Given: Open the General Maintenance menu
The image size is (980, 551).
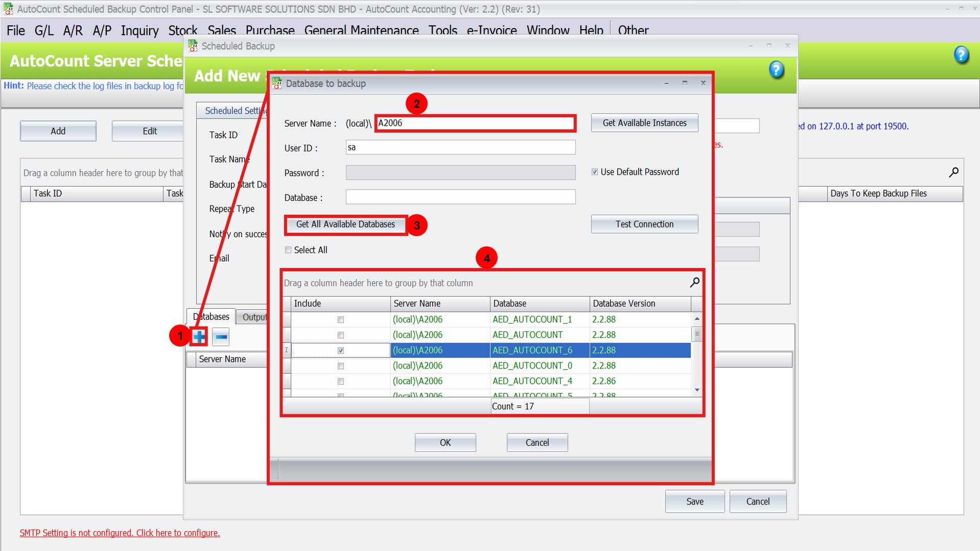Looking at the screenshot, I should tap(361, 31).
